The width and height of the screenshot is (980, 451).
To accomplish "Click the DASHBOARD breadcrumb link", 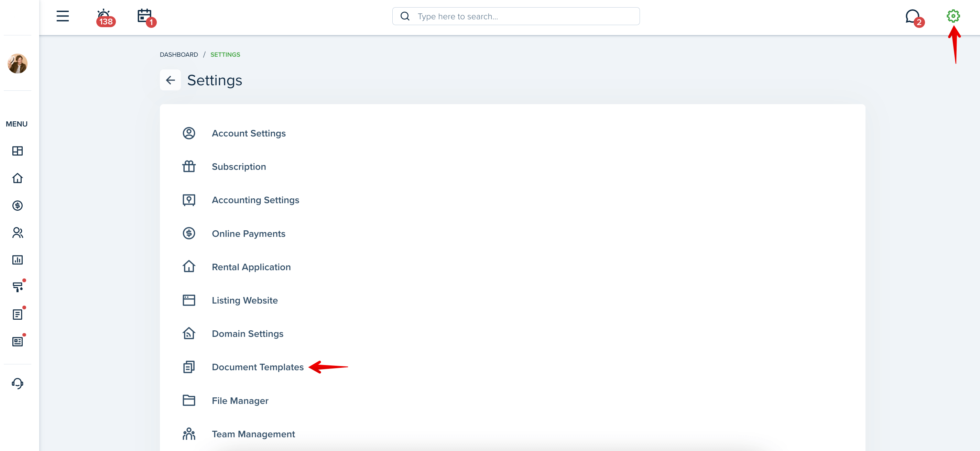I will pos(179,54).
